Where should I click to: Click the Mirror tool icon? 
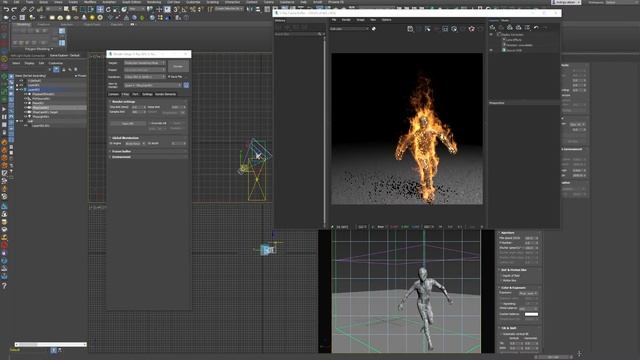250,9
